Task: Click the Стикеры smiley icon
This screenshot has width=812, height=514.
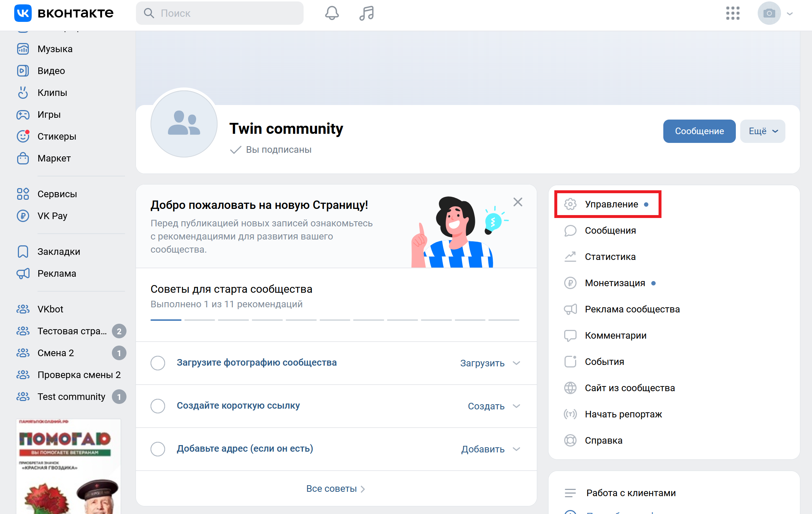Action: coord(23,136)
